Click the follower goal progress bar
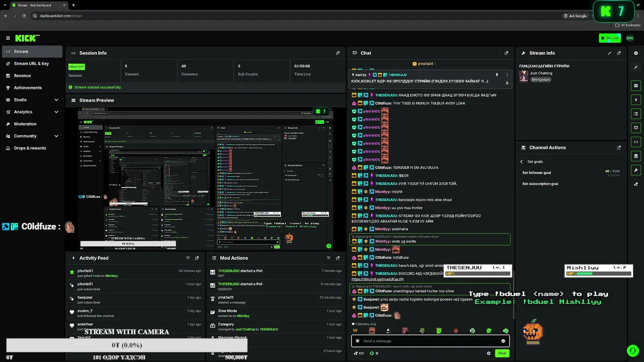Image resolution: width=644 pixels, height=362 pixels. [613, 175]
